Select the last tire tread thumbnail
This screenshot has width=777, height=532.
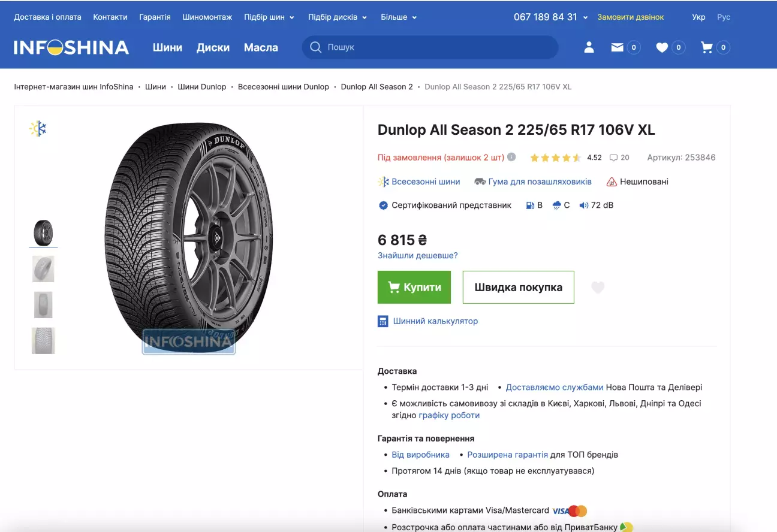[x=43, y=340]
